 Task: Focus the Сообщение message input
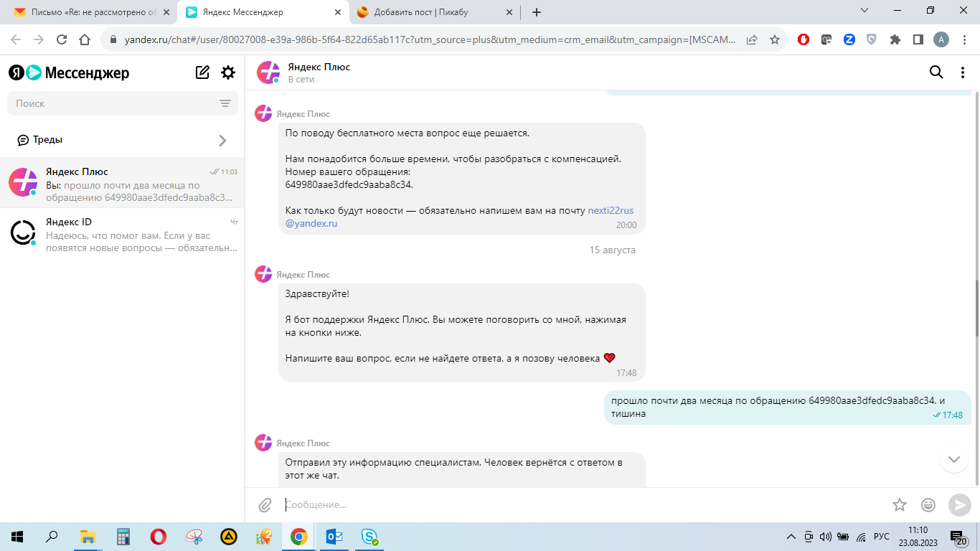pos(581,505)
